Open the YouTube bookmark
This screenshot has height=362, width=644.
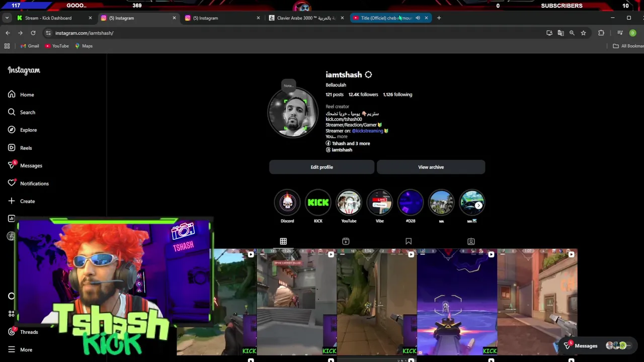click(57, 46)
